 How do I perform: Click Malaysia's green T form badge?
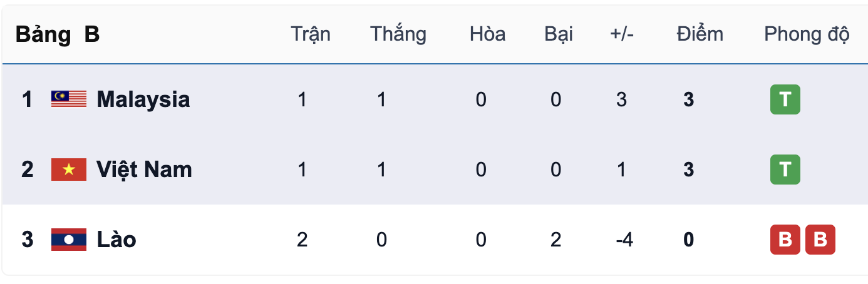785,99
